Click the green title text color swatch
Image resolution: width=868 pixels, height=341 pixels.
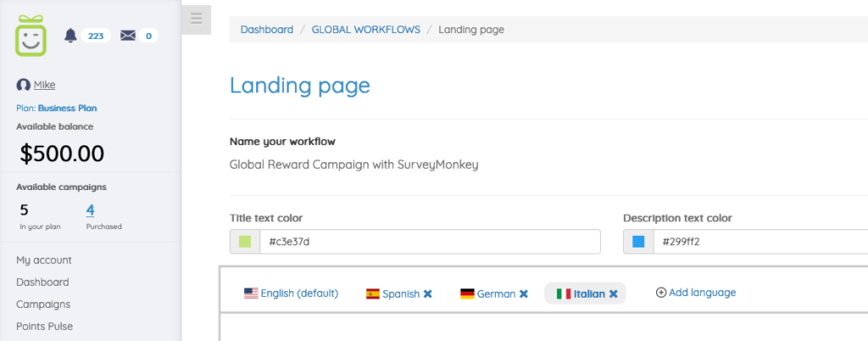pos(245,242)
